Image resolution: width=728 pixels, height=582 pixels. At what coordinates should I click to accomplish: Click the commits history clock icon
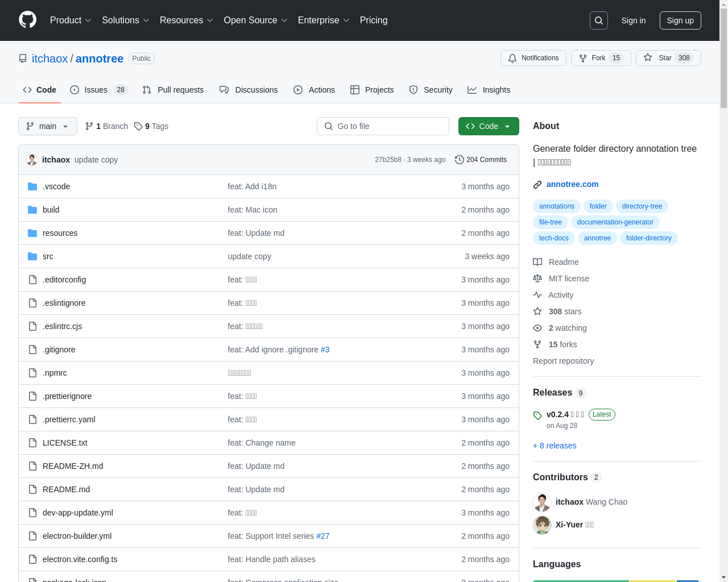[460, 160]
